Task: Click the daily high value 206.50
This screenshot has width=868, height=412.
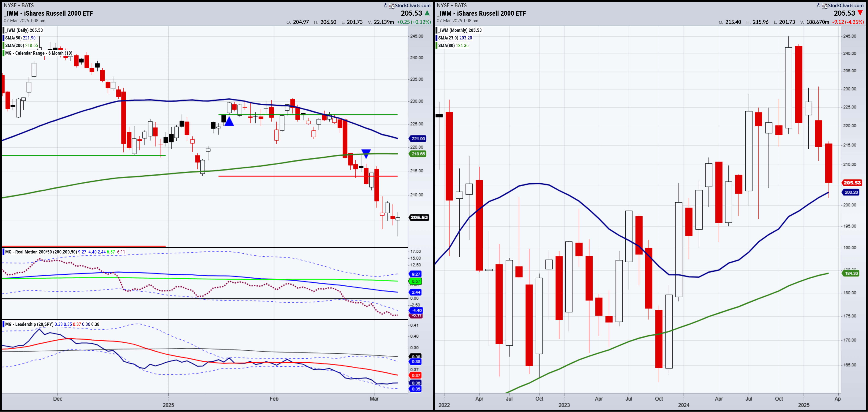Action: [328, 22]
